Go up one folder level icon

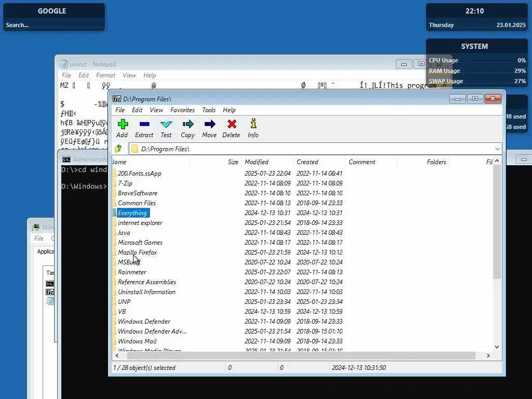click(118, 149)
